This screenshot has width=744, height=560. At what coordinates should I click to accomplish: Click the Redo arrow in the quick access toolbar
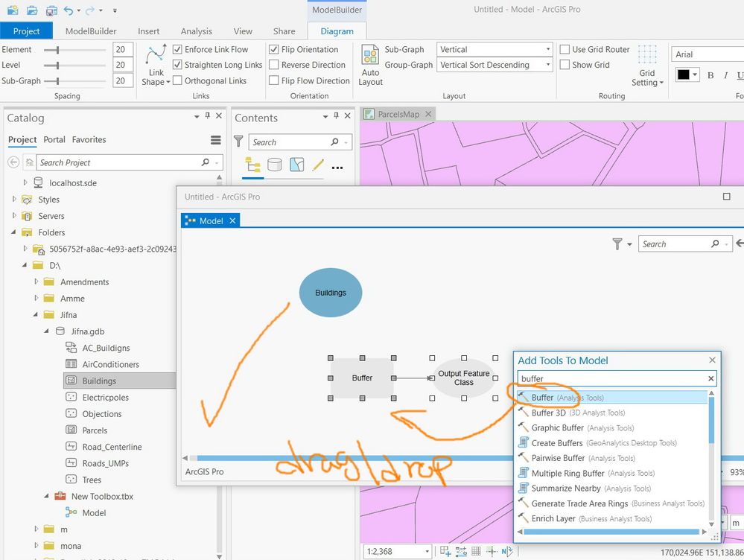tap(89, 10)
